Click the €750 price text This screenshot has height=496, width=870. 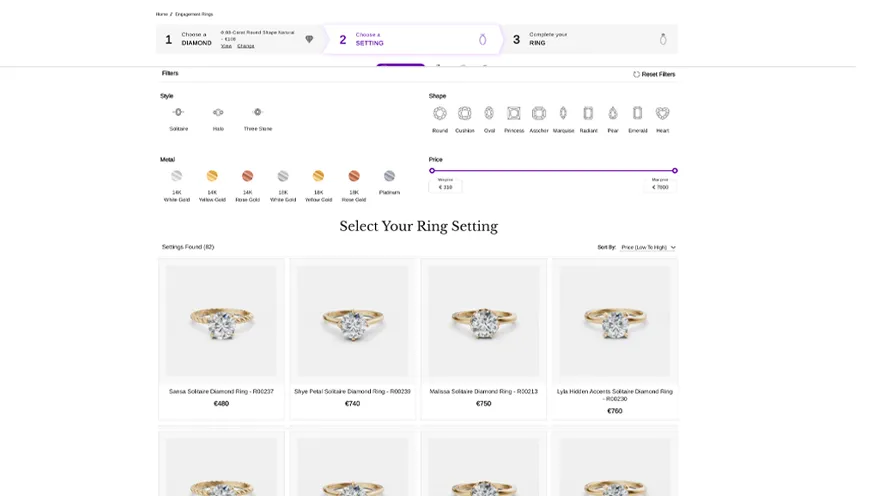(483, 404)
